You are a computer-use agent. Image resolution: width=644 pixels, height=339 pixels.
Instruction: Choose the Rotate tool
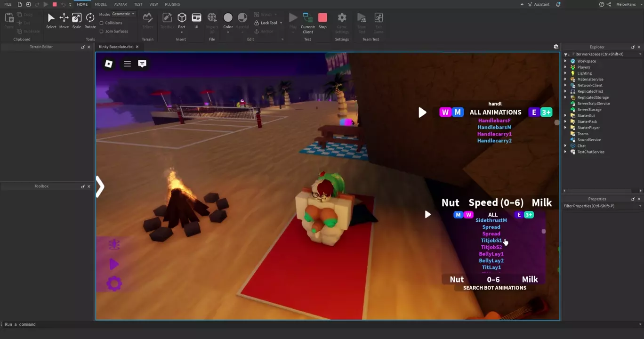(x=90, y=20)
